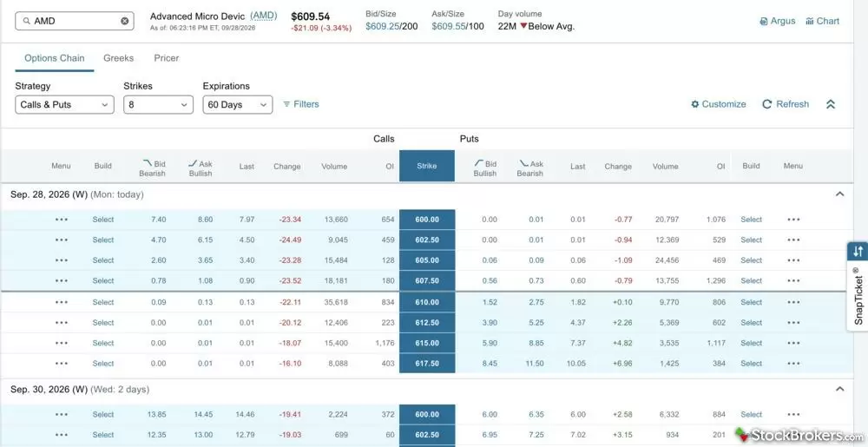Click the Sep 28 617.50 strike cell

427,364
